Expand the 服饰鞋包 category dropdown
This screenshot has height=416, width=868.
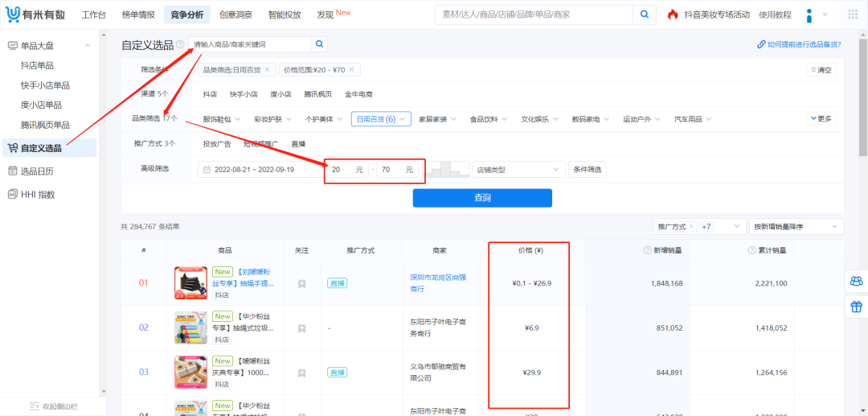[x=223, y=119]
